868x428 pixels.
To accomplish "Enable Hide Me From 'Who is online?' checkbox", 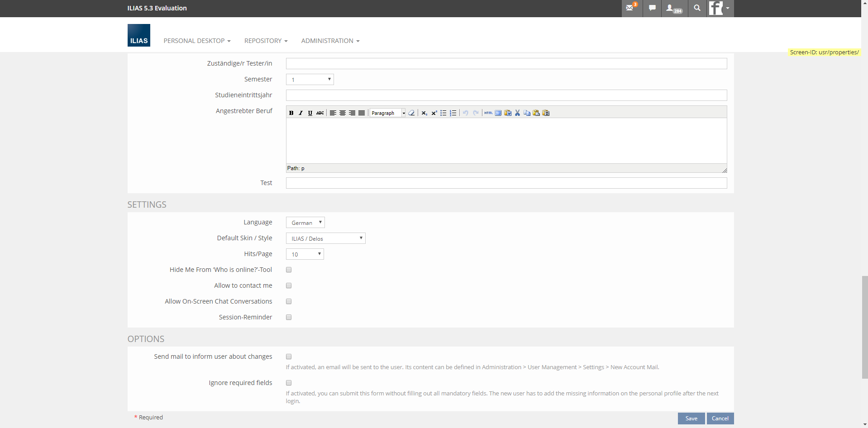I will 289,270.
